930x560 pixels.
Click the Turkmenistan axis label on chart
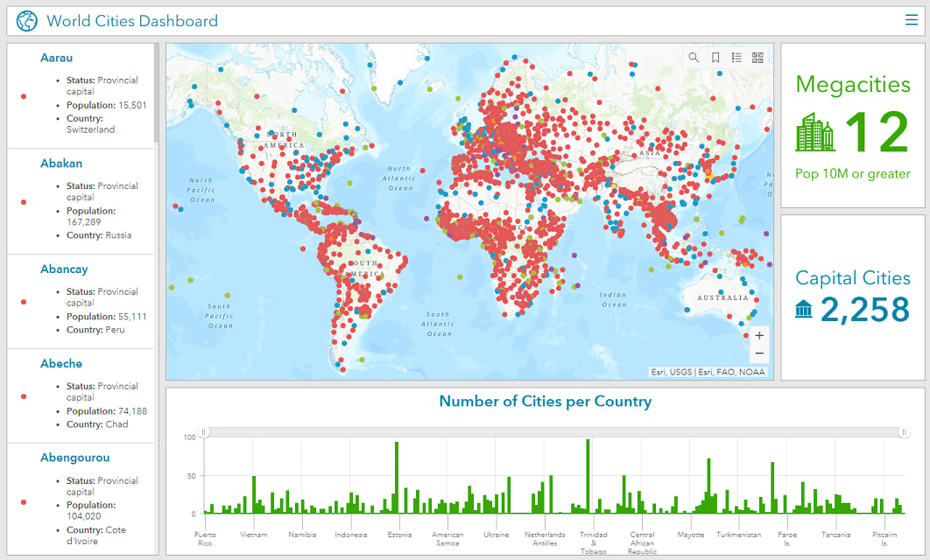[738, 535]
